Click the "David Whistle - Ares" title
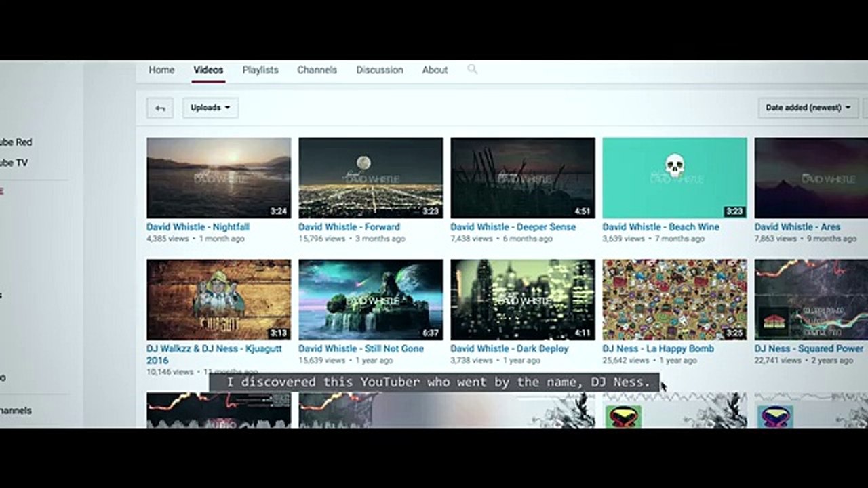868x488 pixels. tap(797, 227)
